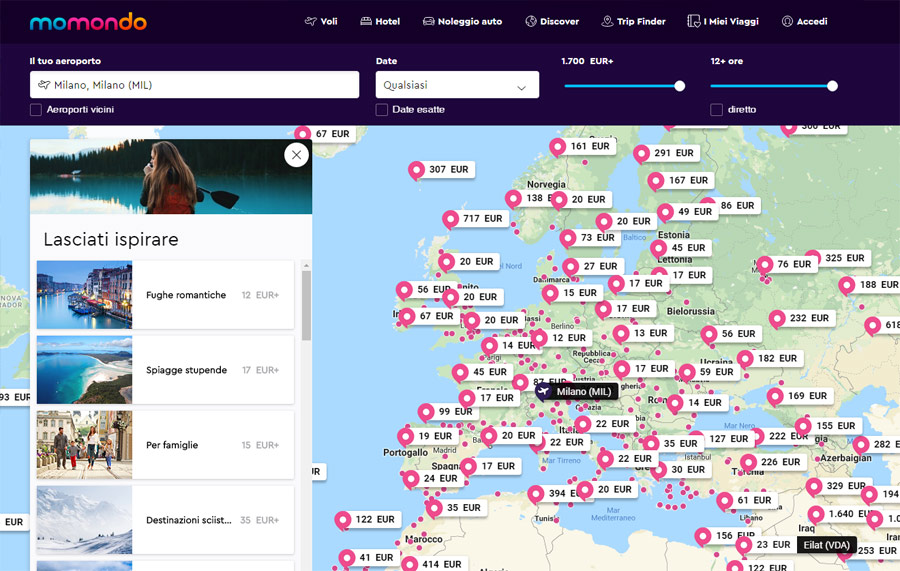Screen dimensions: 900x571
Task: Click the 127 EUR price label
Action: pyautogui.click(x=729, y=439)
